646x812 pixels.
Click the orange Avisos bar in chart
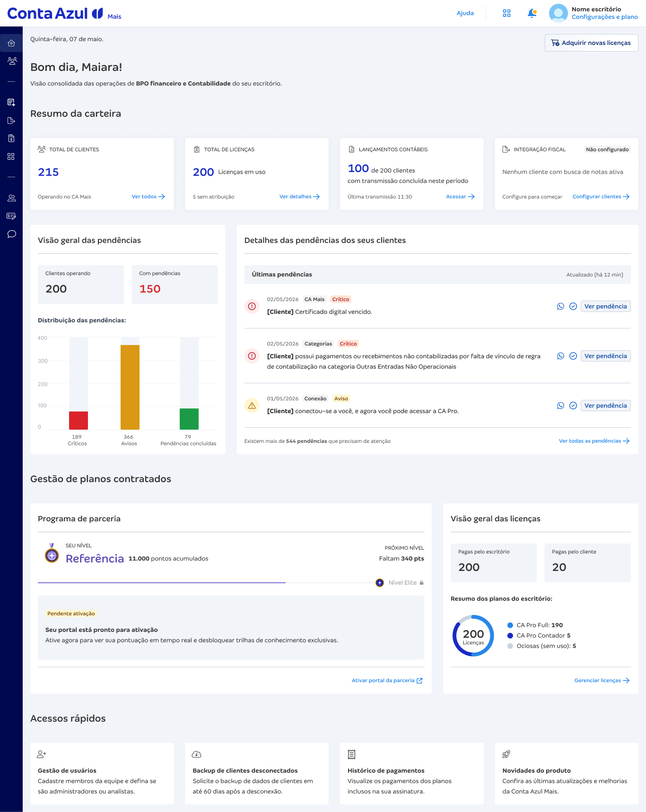[130, 387]
